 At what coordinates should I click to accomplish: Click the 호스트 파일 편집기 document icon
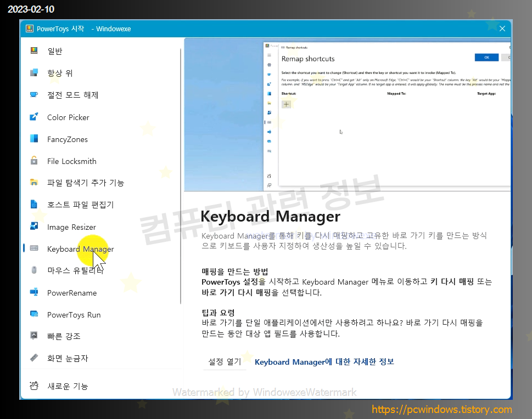pyautogui.click(x=34, y=204)
